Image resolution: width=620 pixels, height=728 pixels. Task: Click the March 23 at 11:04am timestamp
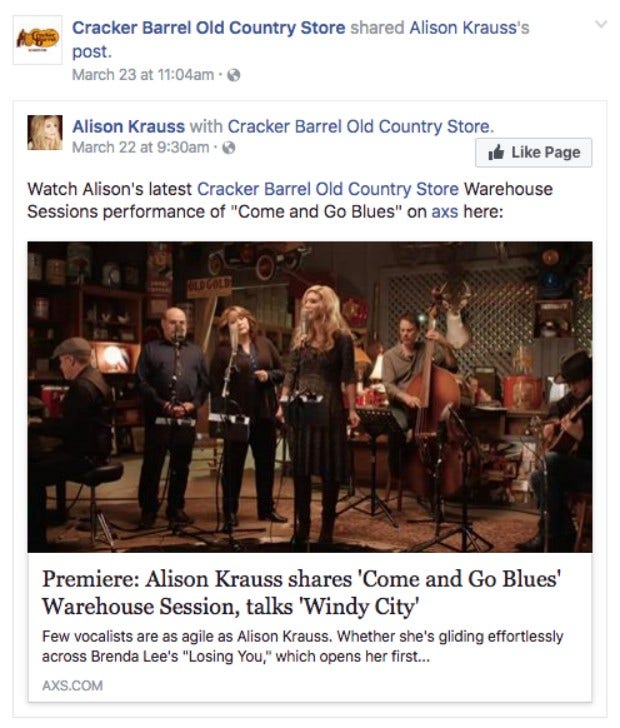143,75
